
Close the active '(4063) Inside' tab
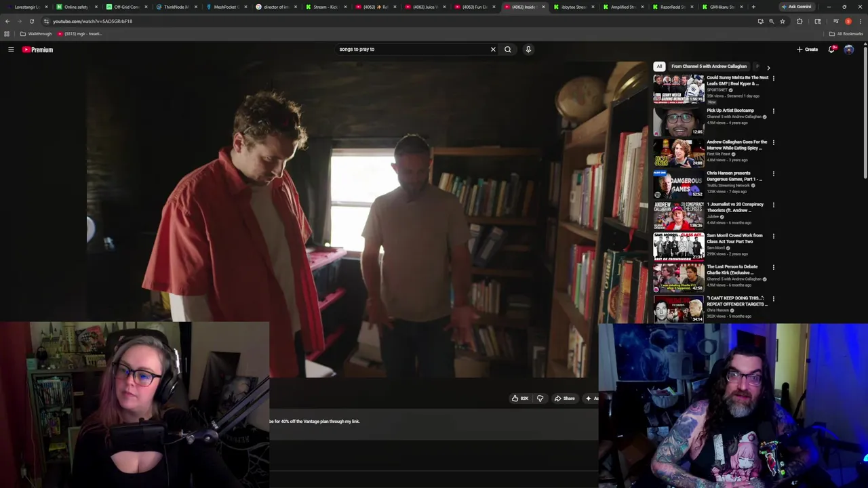[542, 7]
